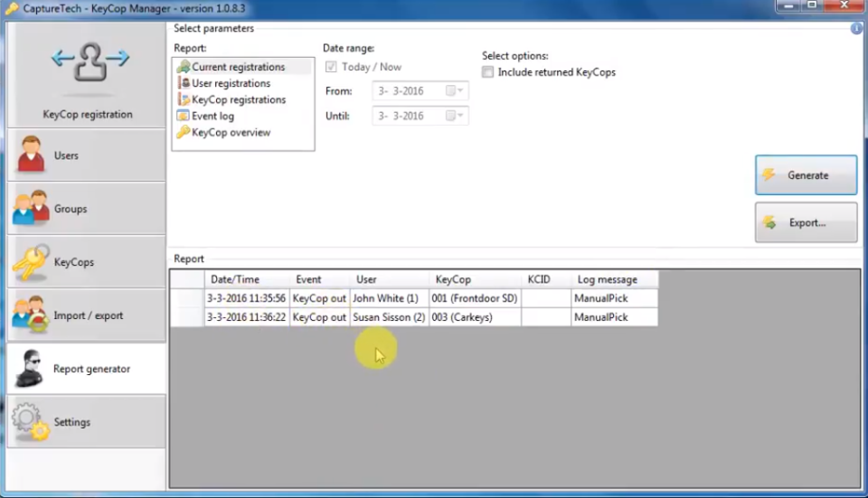Toggle the Today / Now checkbox
868x498 pixels.
pos(331,67)
